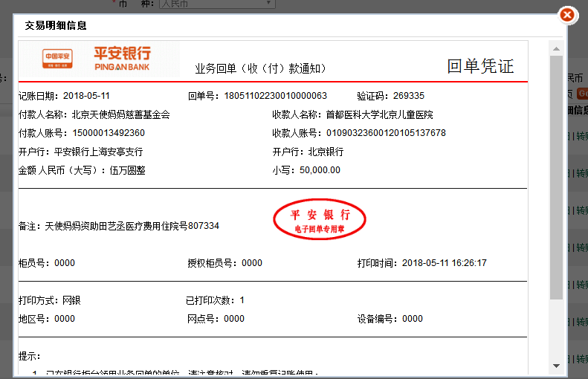
Task: Click the 回单凭证 heading
Action: [x=480, y=66]
